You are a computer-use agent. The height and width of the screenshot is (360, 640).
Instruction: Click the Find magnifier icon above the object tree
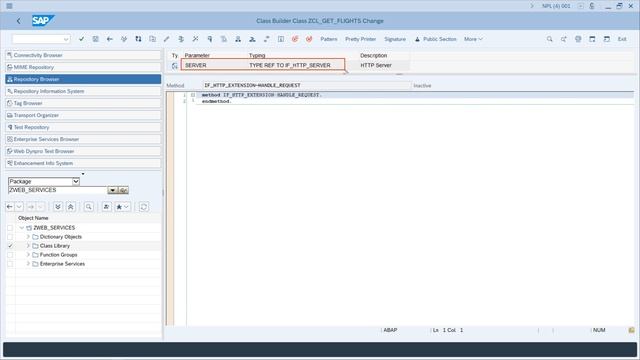click(89, 207)
